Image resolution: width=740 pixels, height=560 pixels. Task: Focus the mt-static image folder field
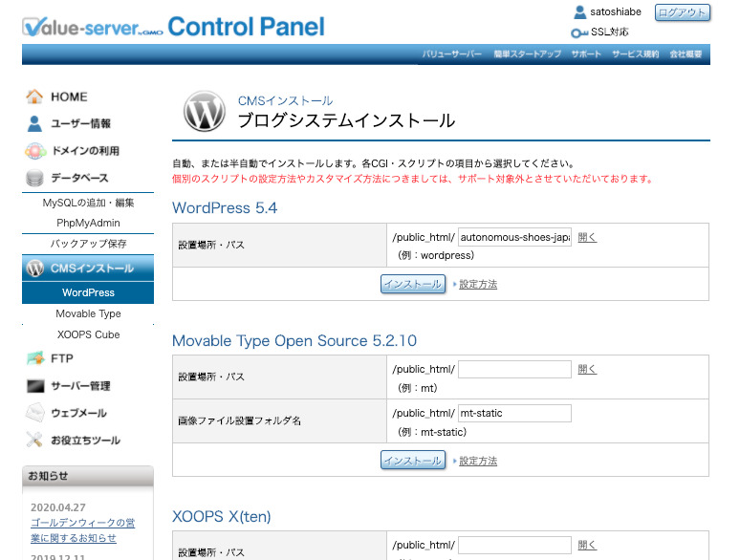514,413
